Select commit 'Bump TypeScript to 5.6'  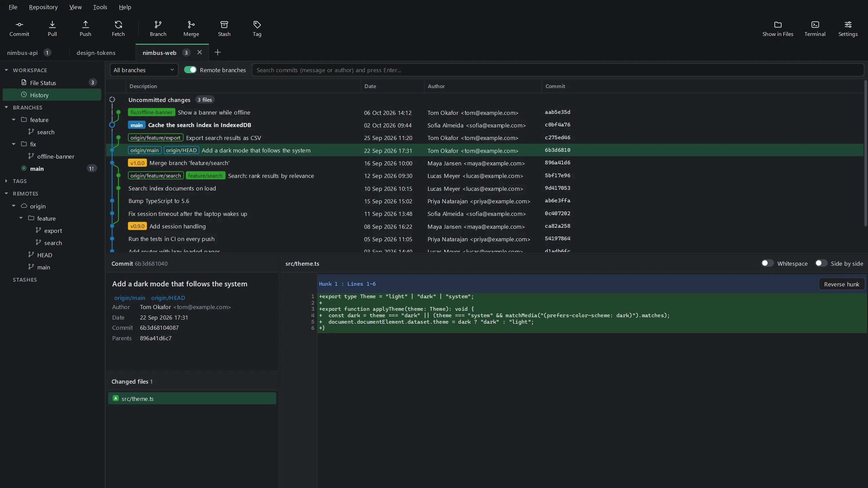485,201
